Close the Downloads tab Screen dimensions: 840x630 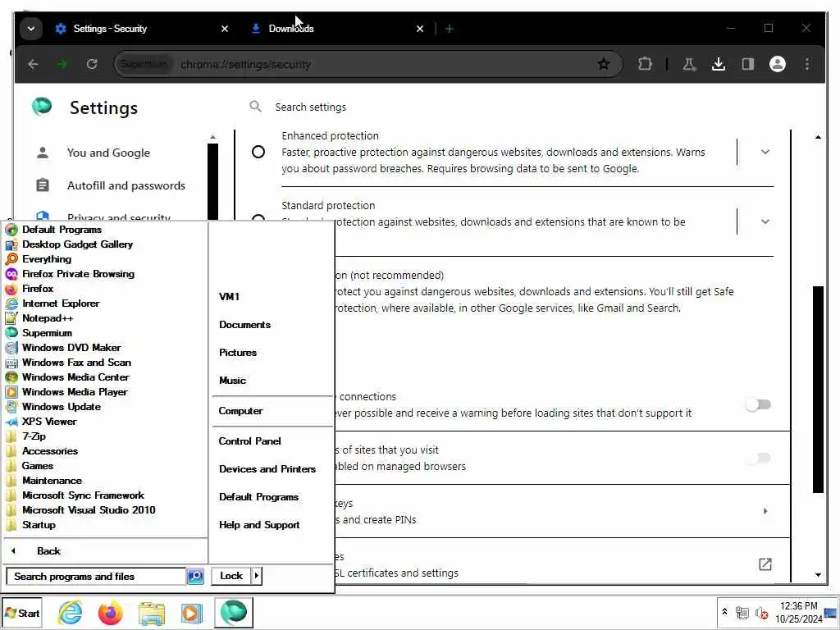(x=420, y=29)
